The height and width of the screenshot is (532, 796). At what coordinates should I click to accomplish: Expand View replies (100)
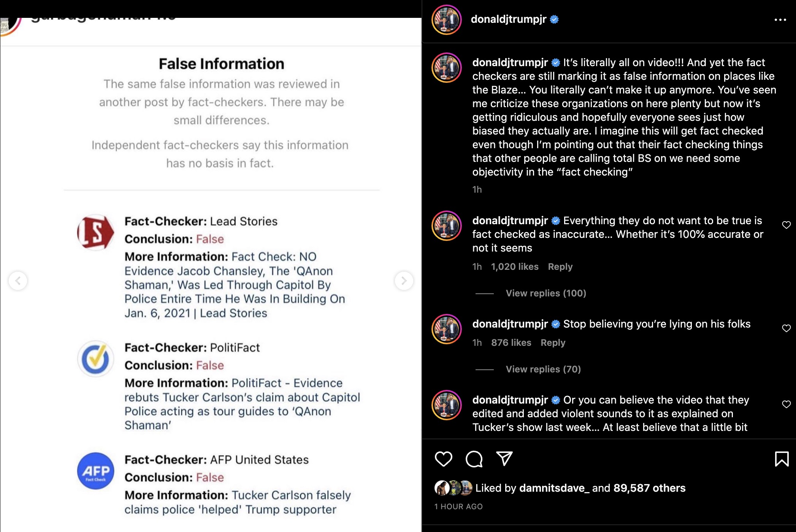pyautogui.click(x=546, y=293)
